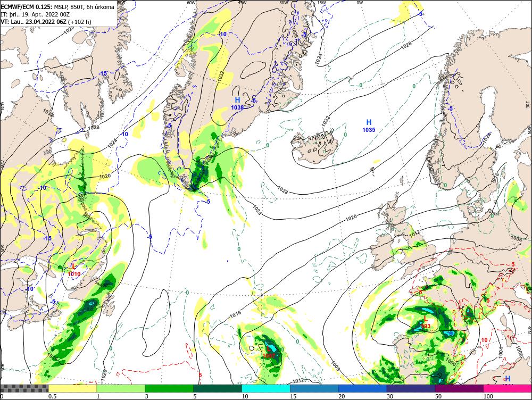Click the light green 1–3 legend segment

(121, 388)
